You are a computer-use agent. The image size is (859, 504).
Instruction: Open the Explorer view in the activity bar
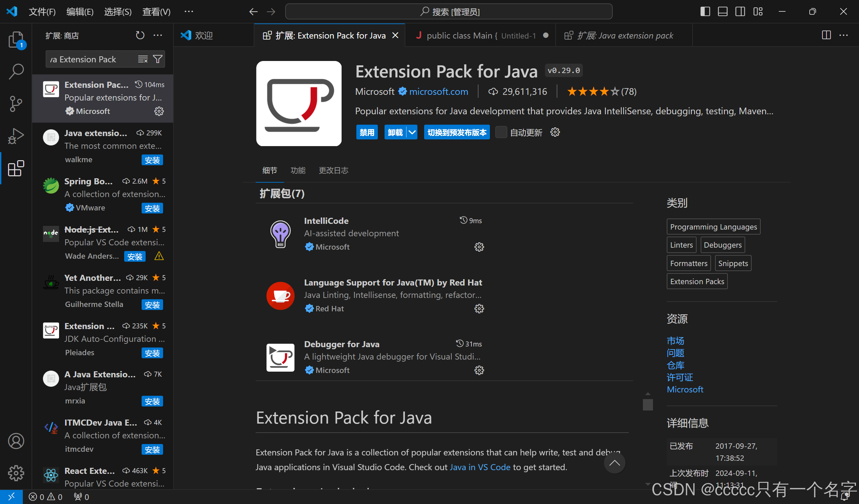[16, 40]
